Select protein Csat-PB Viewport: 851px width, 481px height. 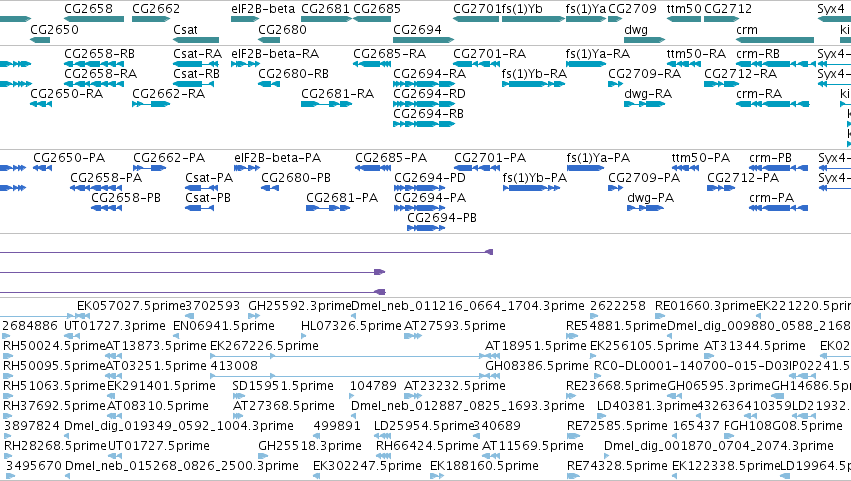coord(199,208)
